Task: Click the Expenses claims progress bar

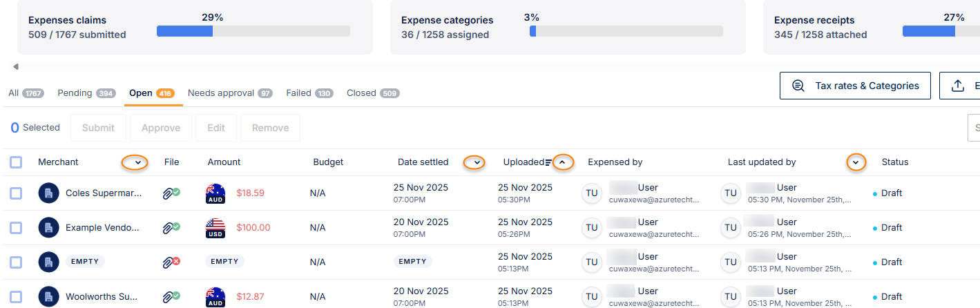Action: click(x=253, y=31)
